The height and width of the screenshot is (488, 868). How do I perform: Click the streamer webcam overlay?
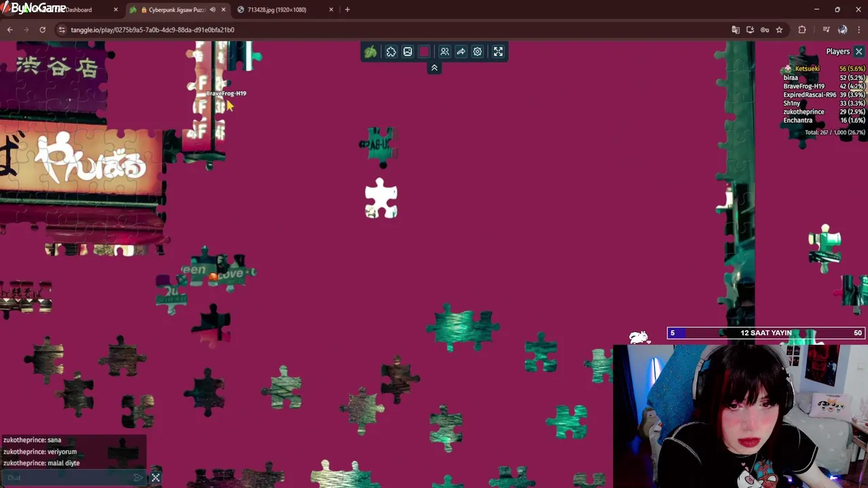click(x=740, y=416)
